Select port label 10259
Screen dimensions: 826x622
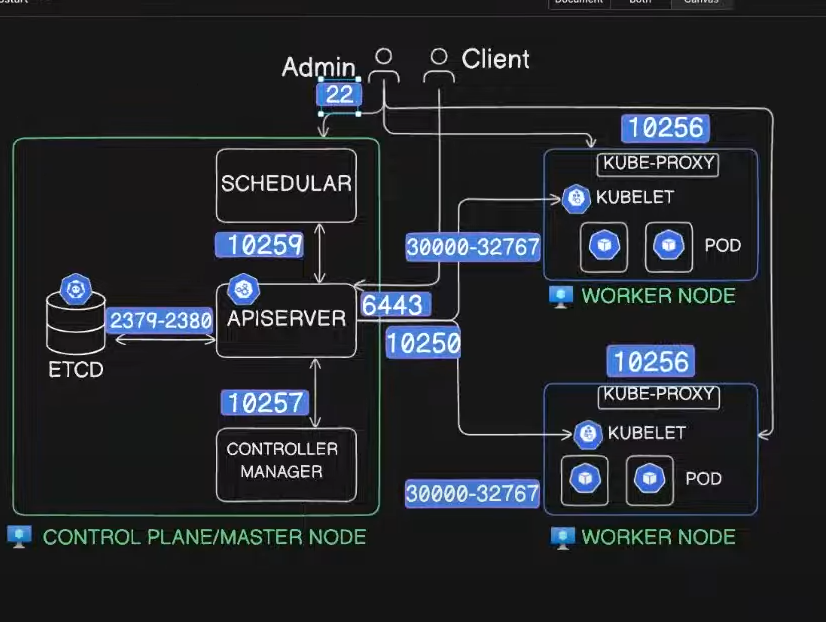[260, 245]
